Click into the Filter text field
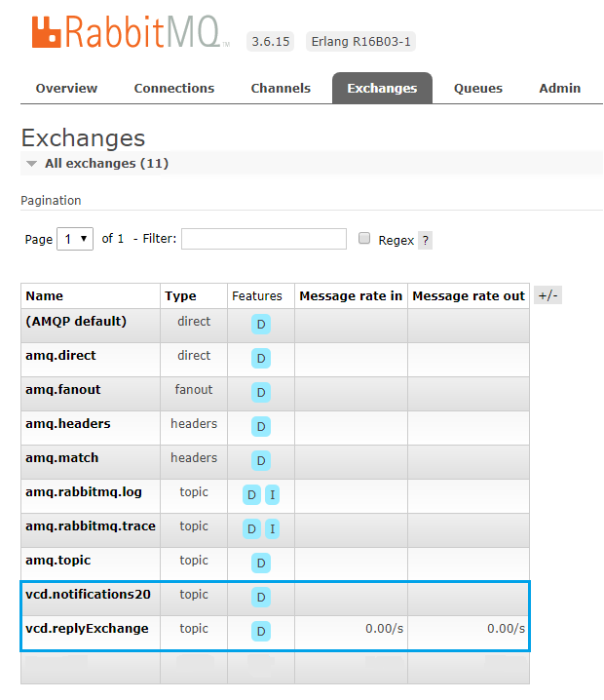Viewport: 604px width, 700px height. [x=263, y=239]
